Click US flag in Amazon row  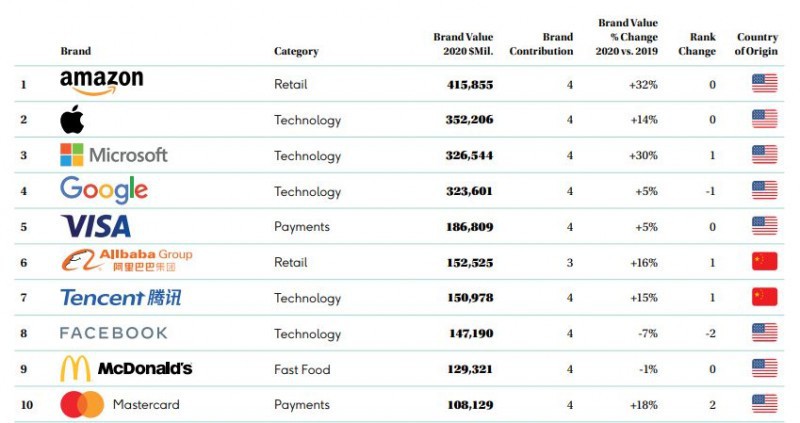(x=764, y=85)
